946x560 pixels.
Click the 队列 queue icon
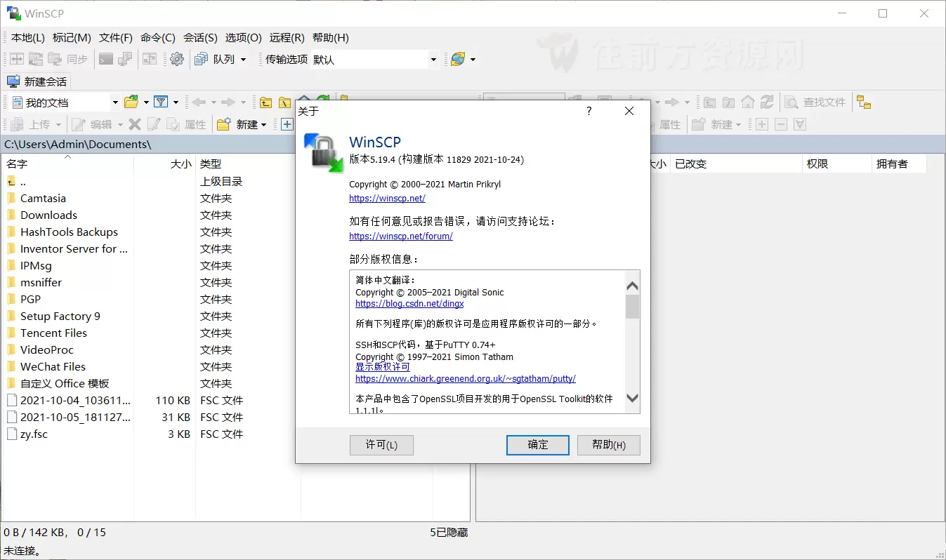201,60
